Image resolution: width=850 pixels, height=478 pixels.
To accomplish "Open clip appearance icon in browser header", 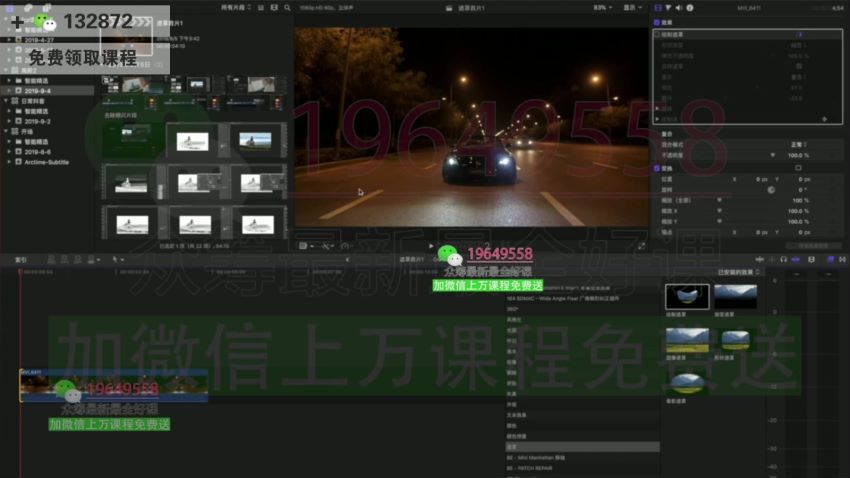I will [274, 8].
